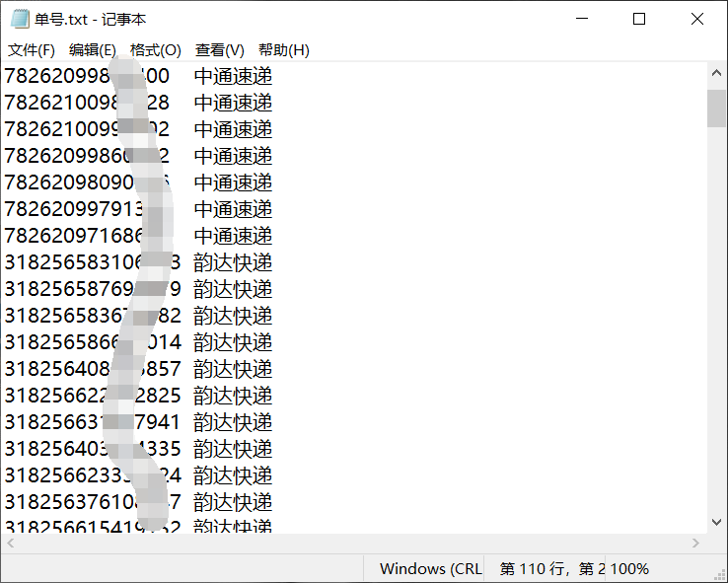Click the tracking number starting 31825637610
This screenshot has height=583, width=728.
point(93,503)
